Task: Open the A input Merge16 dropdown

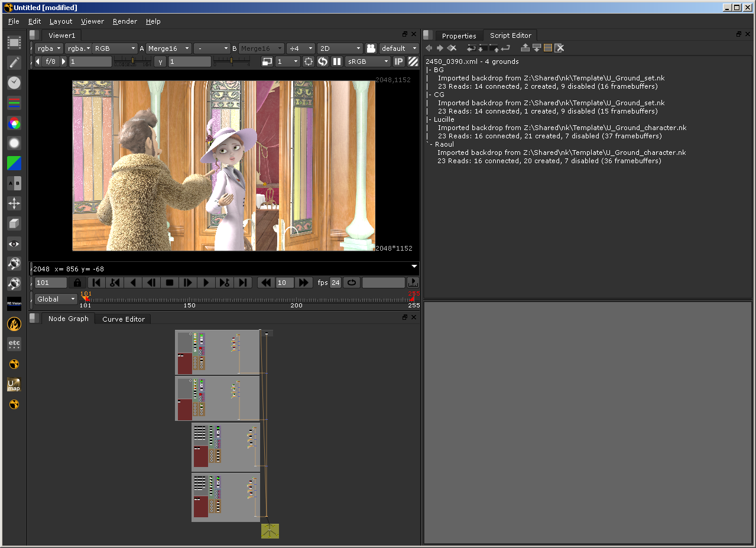Action: click(x=169, y=48)
